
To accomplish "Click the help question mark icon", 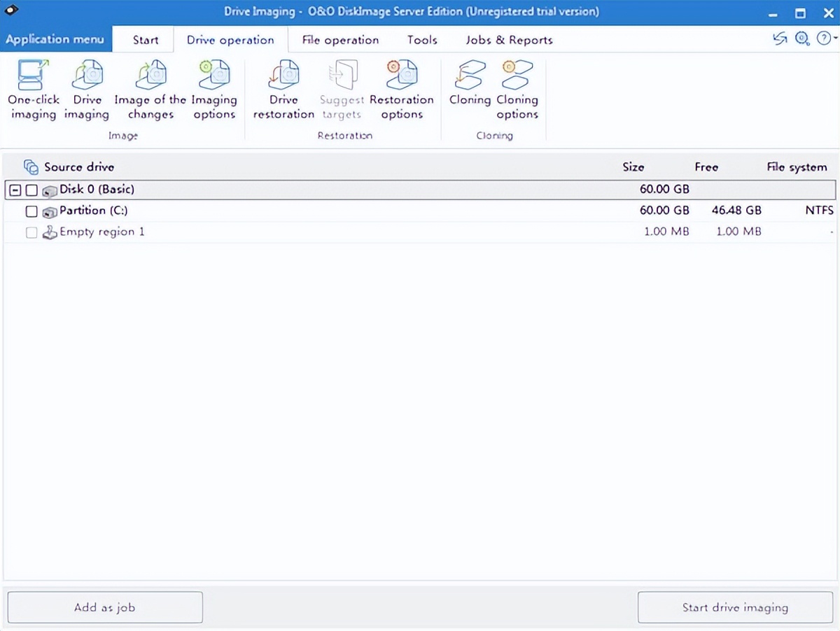I will point(823,39).
